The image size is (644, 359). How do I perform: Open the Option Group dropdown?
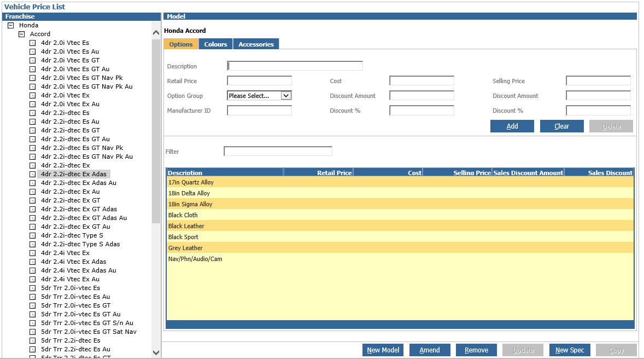pos(286,96)
